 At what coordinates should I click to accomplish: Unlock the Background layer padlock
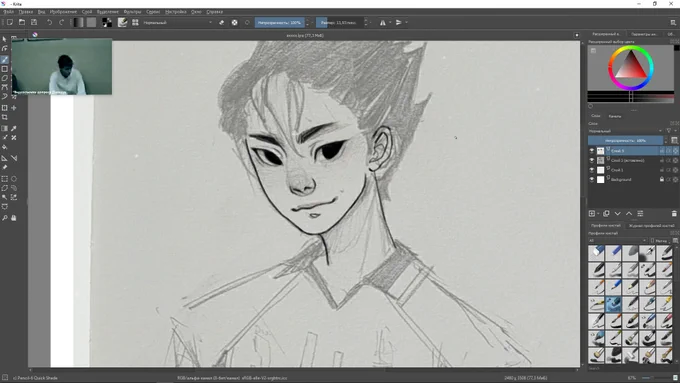(x=662, y=179)
